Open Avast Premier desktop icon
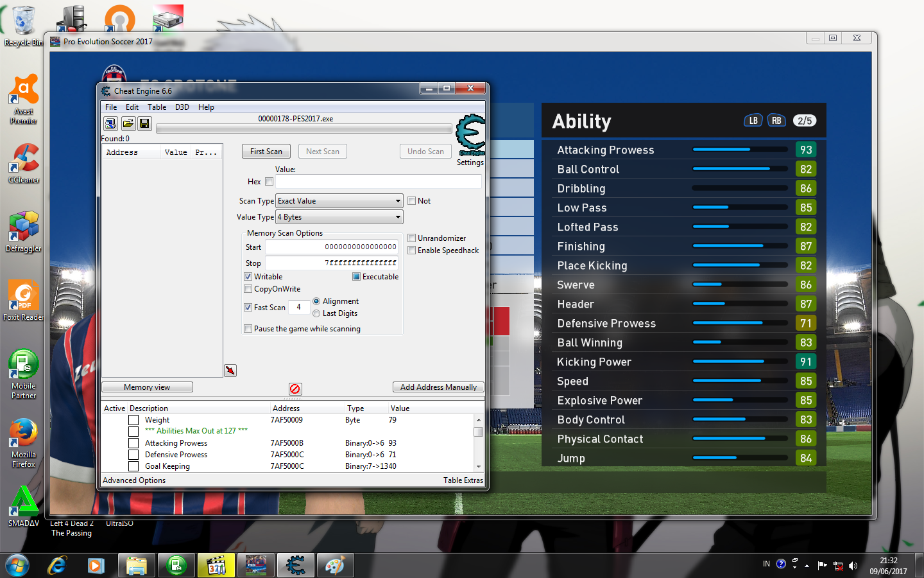The image size is (924, 578). [x=24, y=100]
